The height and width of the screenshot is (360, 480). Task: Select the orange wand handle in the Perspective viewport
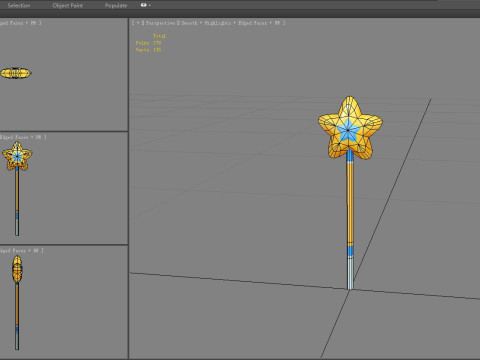coord(350,203)
